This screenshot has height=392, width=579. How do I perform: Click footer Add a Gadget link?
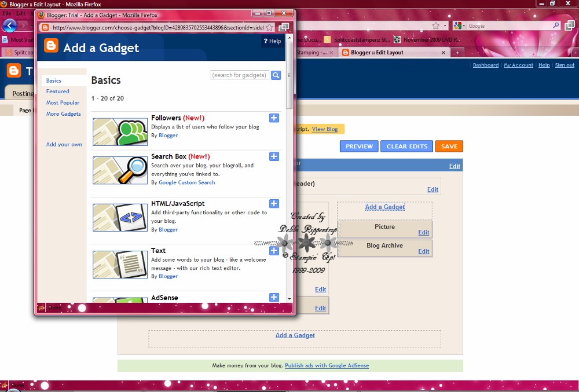coord(295,335)
